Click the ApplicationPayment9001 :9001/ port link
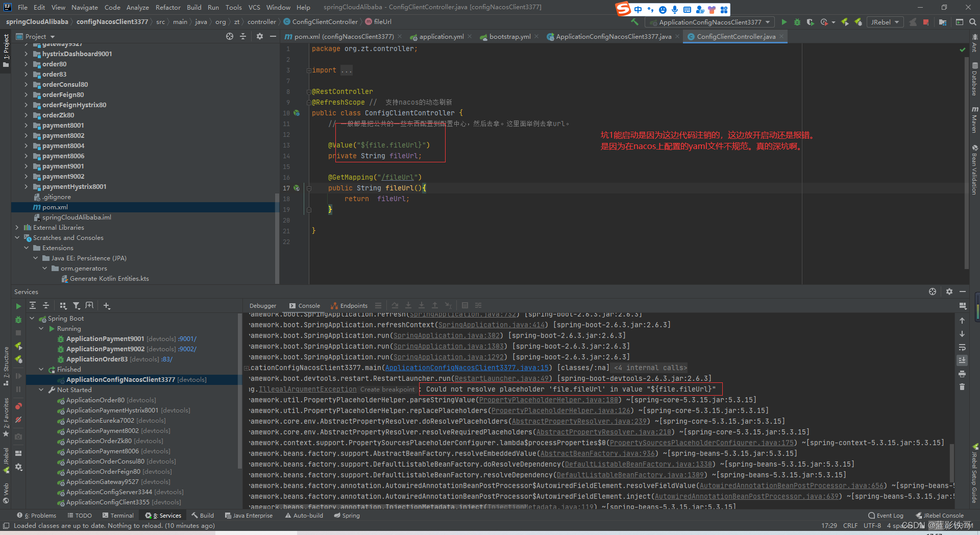This screenshot has width=980, height=535. pyautogui.click(x=187, y=338)
